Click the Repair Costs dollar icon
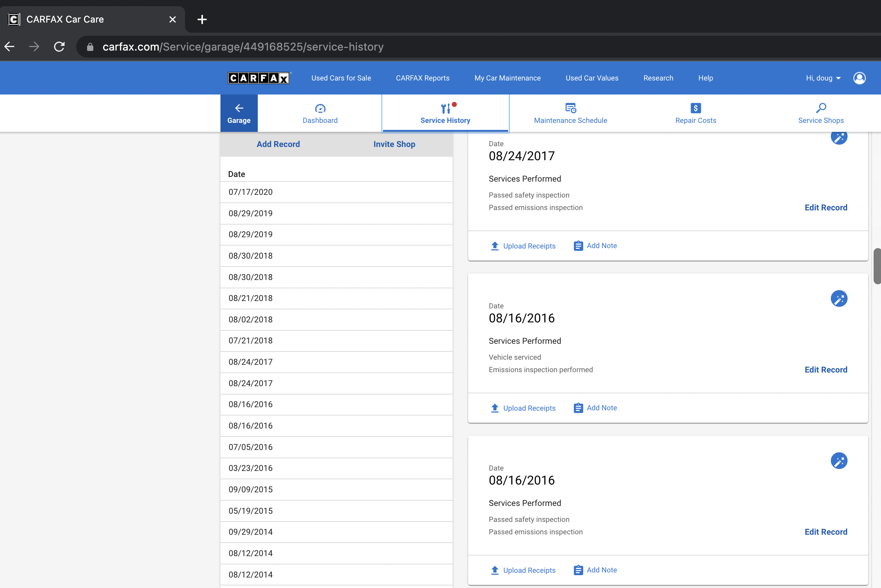This screenshot has width=881, height=588. (696, 108)
